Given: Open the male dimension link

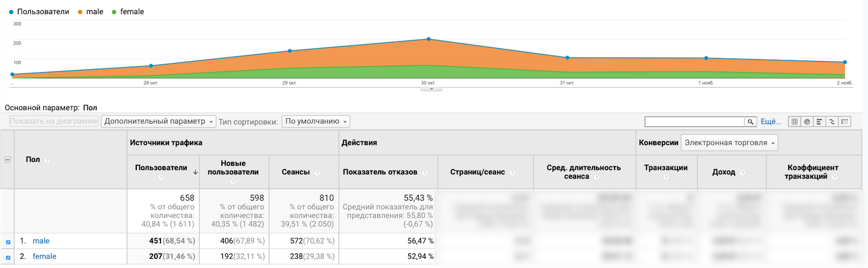Looking at the screenshot, I should [x=41, y=241].
